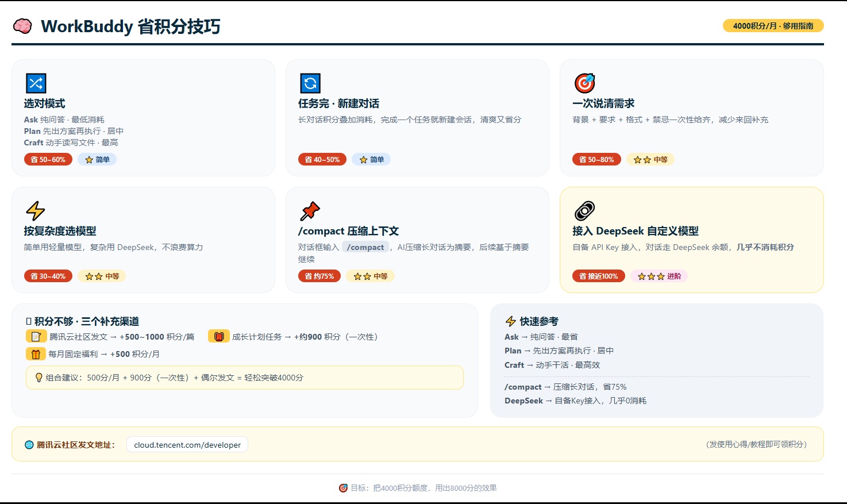
Task: Click the 快速参考 heading
Action: pyautogui.click(x=539, y=321)
